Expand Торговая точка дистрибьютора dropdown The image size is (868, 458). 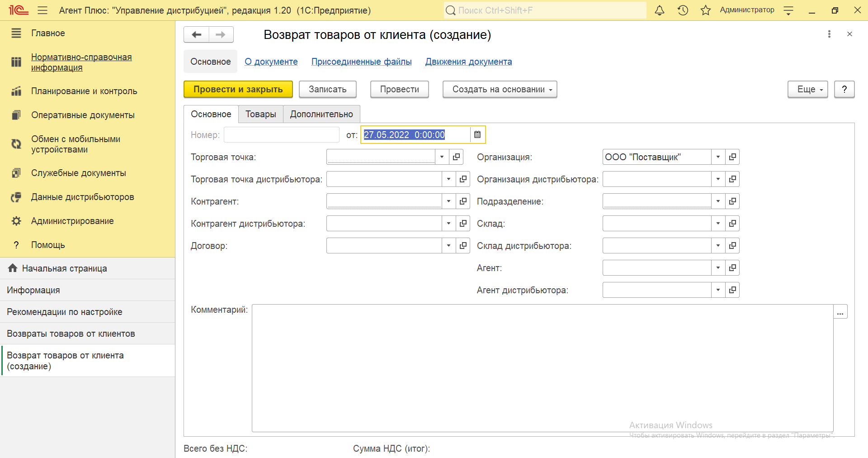448,179
